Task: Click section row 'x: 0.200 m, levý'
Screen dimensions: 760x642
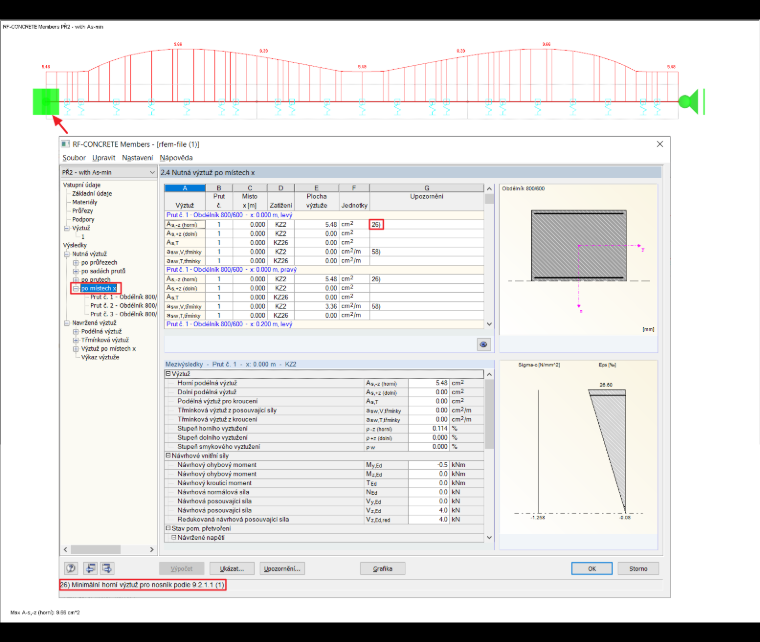Action: 324,324
